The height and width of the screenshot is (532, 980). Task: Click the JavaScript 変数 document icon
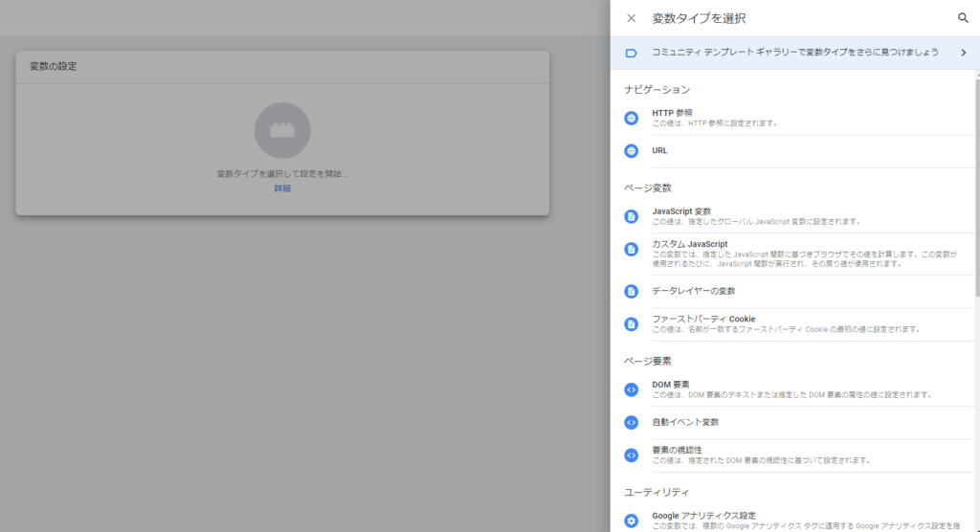(632, 216)
